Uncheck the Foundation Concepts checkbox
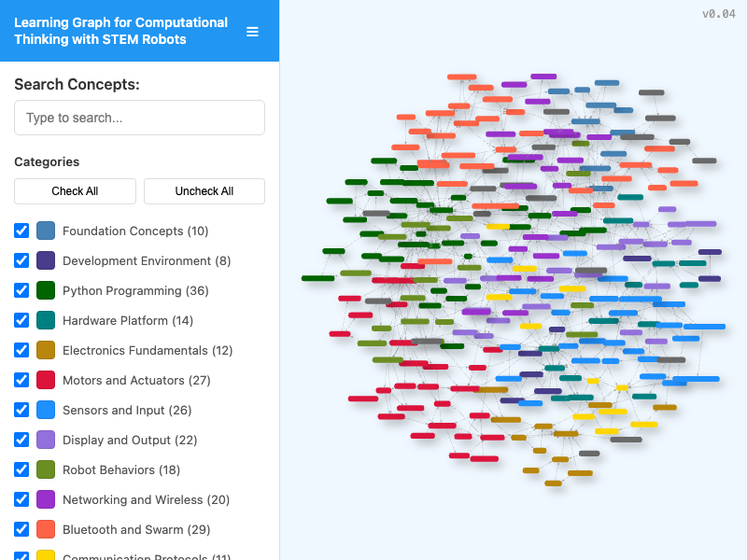The width and height of the screenshot is (747, 560). pyautogui.click(x=21, y=231)
